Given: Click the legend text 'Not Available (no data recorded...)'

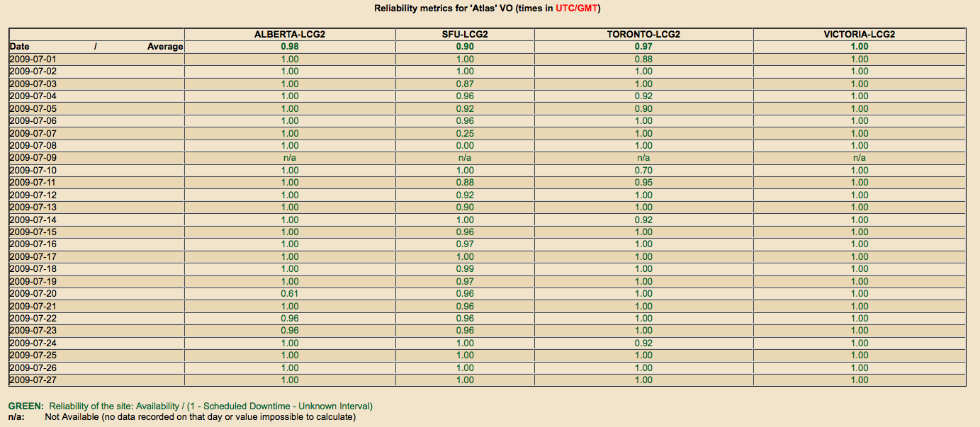Looking at the screenshot, I should [x=201, y=417].
